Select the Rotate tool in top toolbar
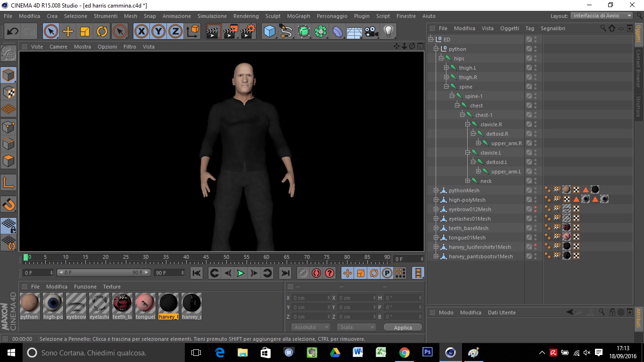This screenshot has width=644, height=362. point(102,32)
